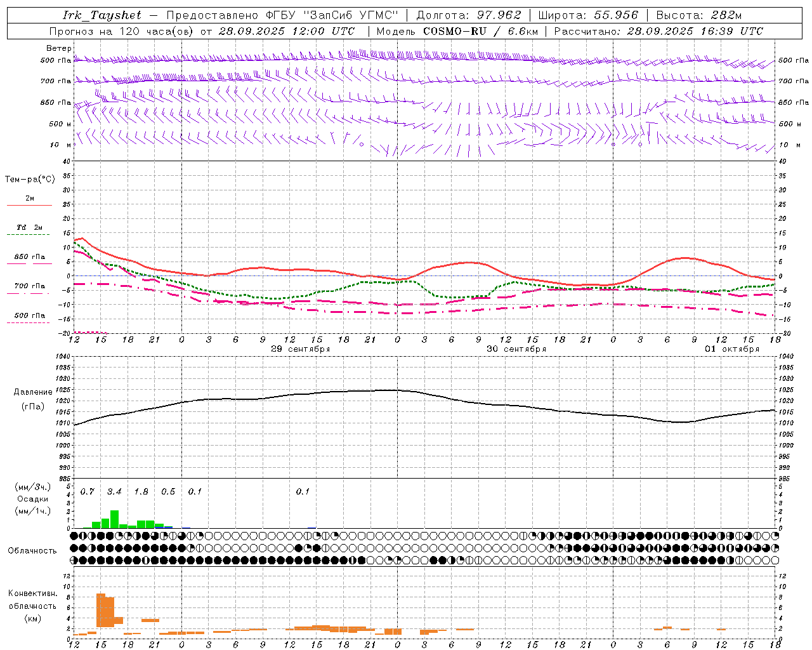Click red line sample under '2м' legend
Viewport: 812px width, 650px height.
click(29, 205)
